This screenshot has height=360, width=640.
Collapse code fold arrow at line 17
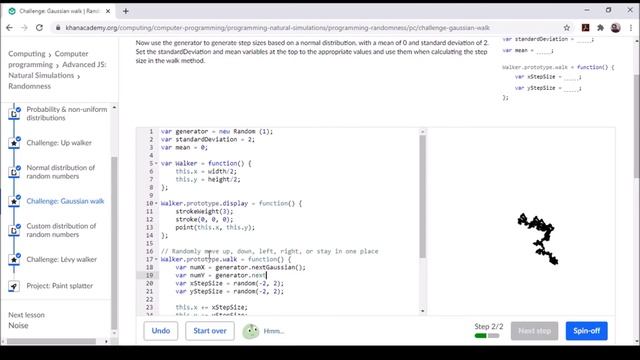coord(156,260)
